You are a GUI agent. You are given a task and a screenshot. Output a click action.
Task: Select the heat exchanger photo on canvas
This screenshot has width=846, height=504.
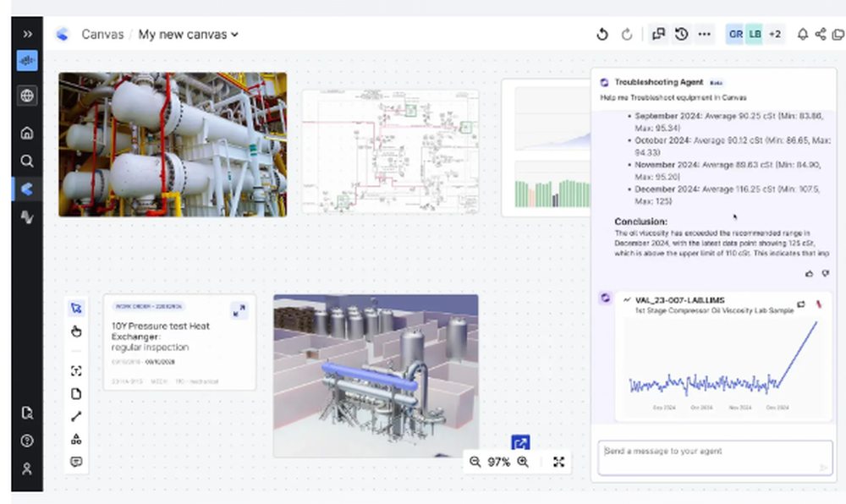coord(173,145)
